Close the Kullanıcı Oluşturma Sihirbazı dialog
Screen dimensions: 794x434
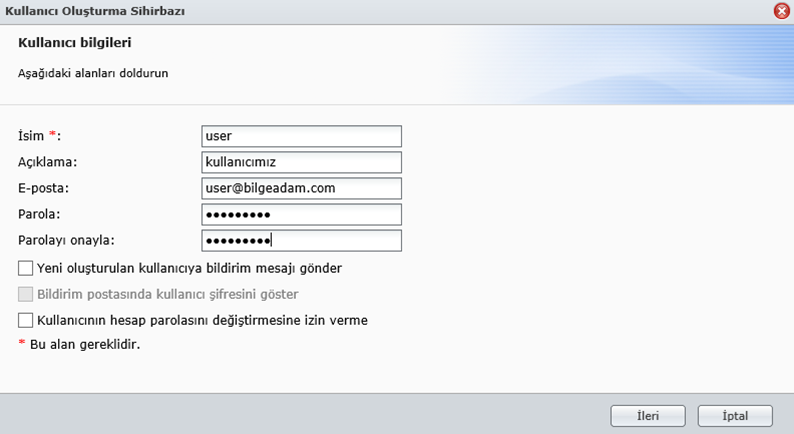[782, 11]
